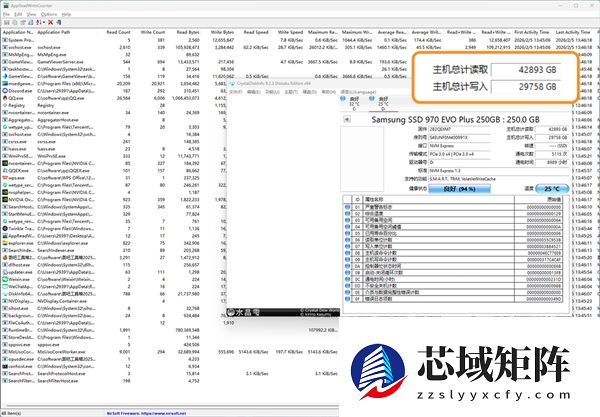Viewport: 600px width, 417px height.
Task: Sort by Last Activity Time column header
Action: coord(572,33)
